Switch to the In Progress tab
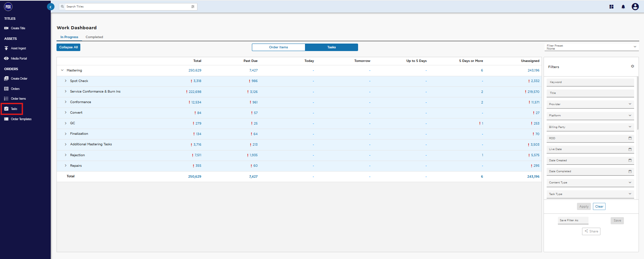The image size is (644, 259). coord(69,37)
